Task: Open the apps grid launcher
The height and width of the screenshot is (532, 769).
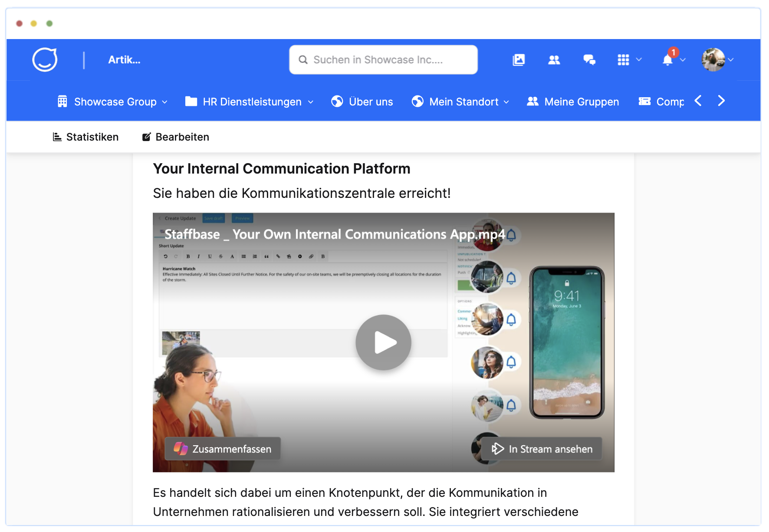Action: [x=623, y=60]
